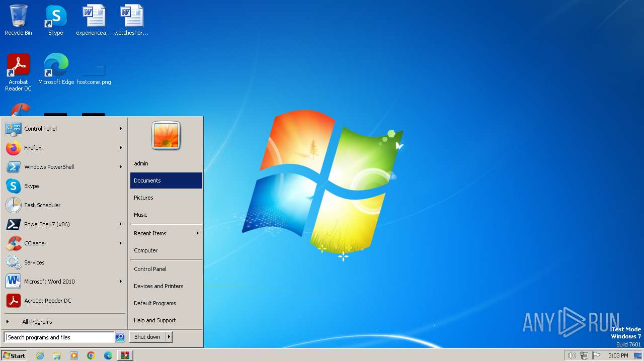Image resolution: width=644 pixels, height=362 pixels.
Task: Open Devices and Printers
Action: click(166, 286)
